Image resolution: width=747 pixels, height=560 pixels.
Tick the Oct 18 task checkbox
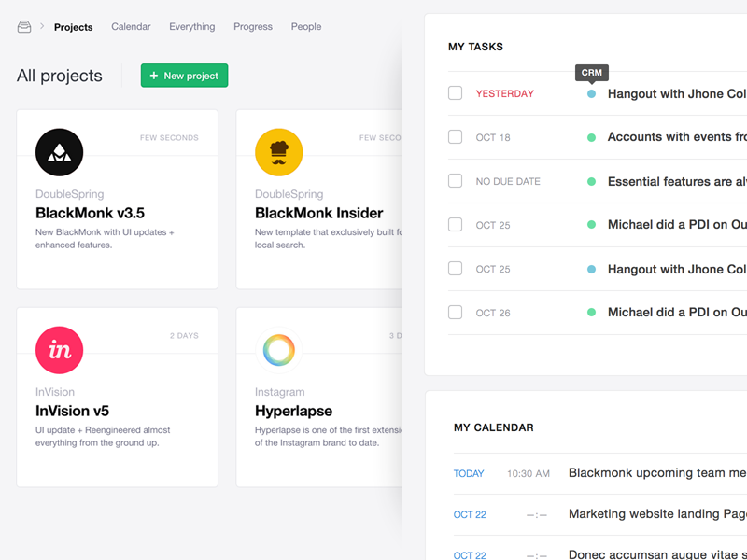pyautogui.click(x=455, y=137)
